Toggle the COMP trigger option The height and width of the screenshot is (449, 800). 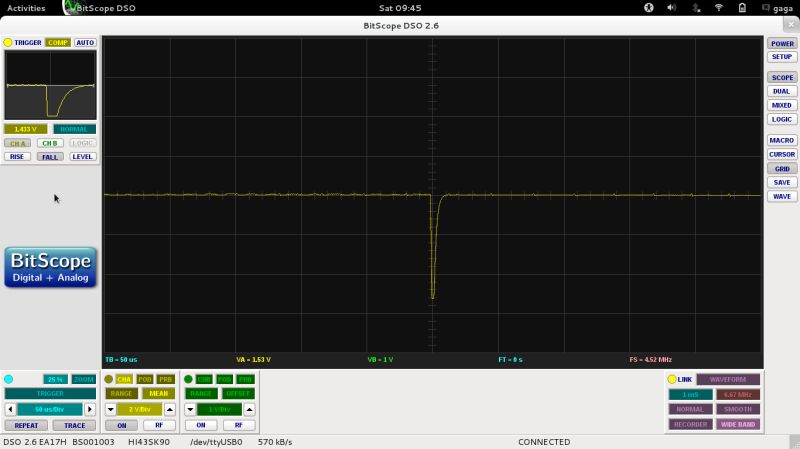58,42
